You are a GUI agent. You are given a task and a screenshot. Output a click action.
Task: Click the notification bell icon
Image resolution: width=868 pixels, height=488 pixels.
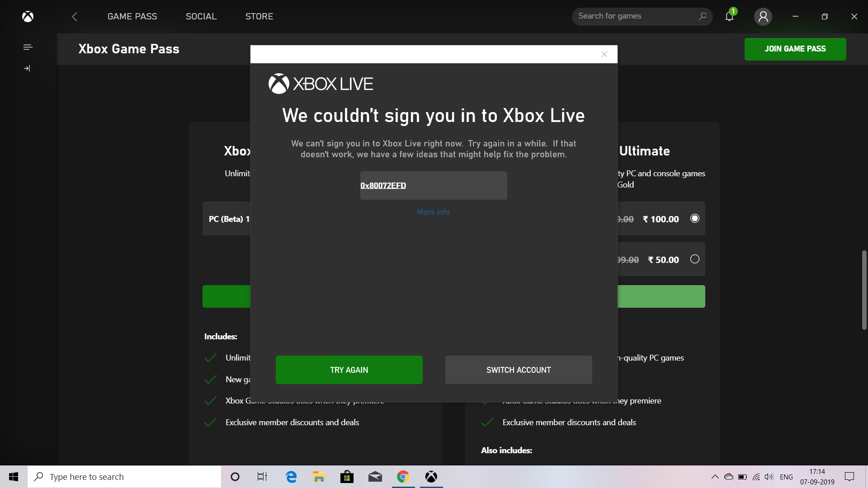[x=730, y=16]
